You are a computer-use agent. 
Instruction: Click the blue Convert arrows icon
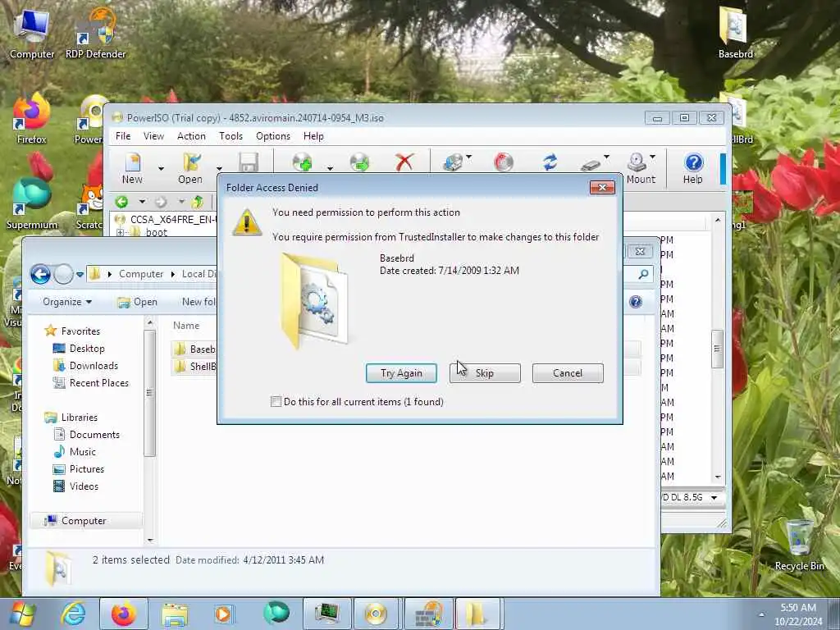click(x=550, y=162)
